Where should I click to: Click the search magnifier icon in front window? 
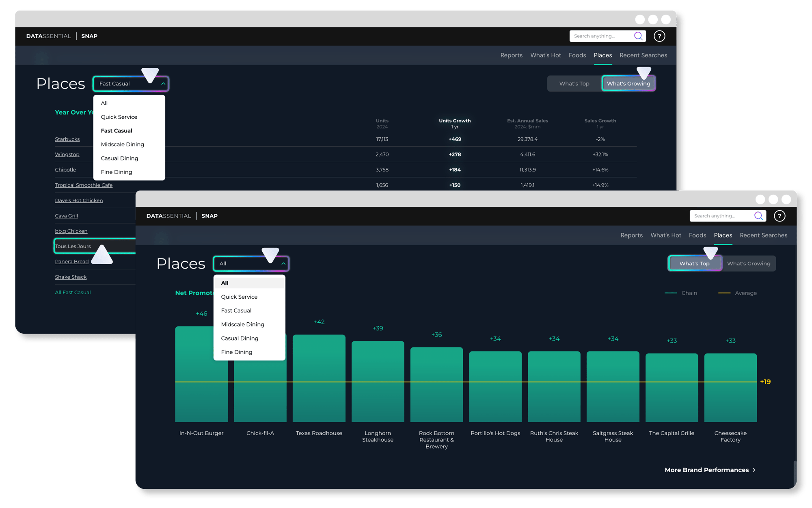(x=758, y=216)
